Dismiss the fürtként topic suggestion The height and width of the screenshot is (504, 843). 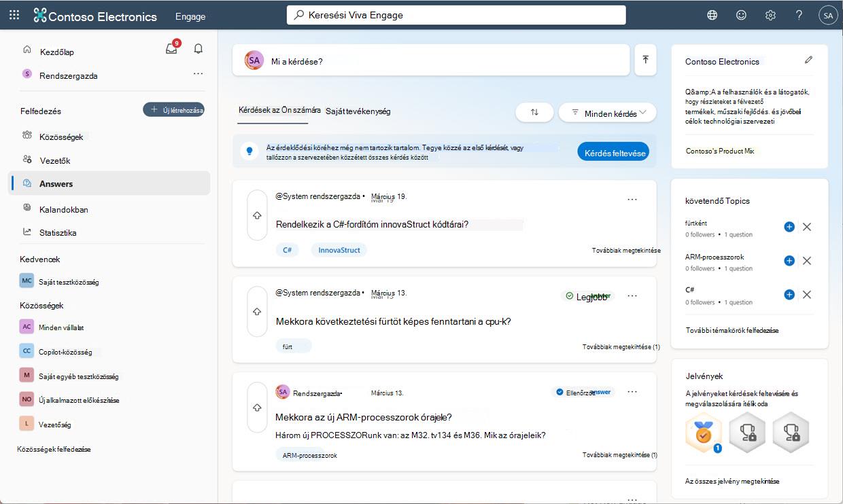coord(807,227)
